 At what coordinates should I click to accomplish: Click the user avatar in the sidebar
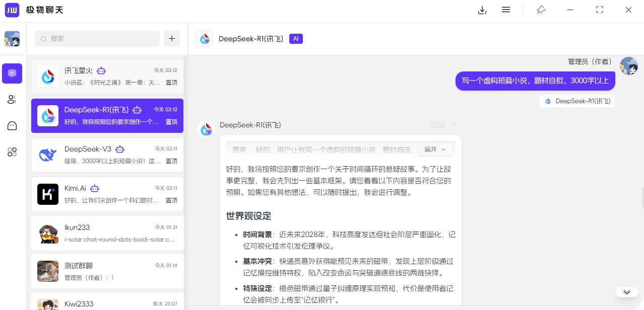point(12,39)
